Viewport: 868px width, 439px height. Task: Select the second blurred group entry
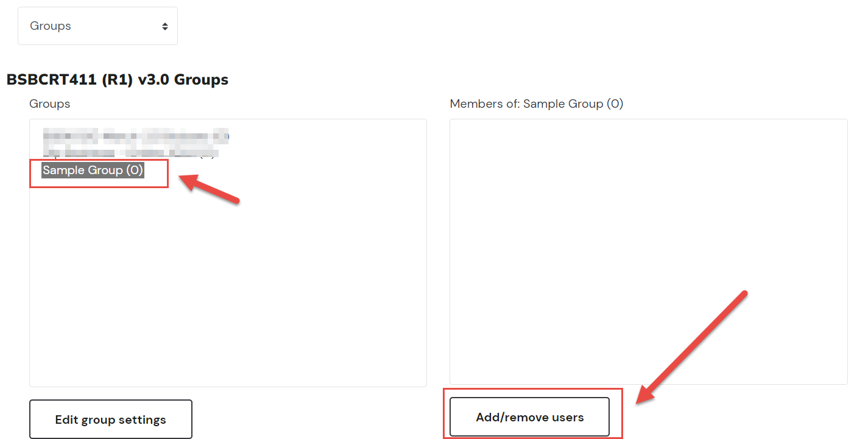click(131, 151)
